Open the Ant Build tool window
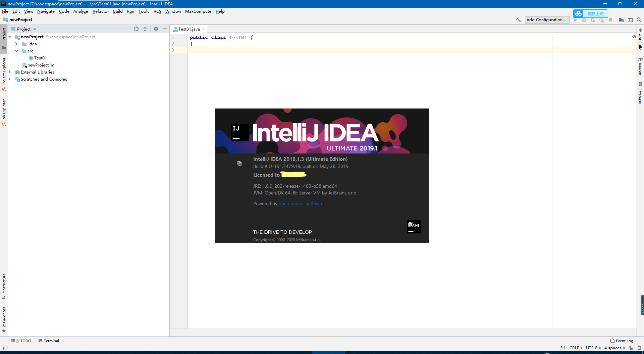The height and width of the screenshot is (354, 644). pyautogui.click(x=640, y=40)
